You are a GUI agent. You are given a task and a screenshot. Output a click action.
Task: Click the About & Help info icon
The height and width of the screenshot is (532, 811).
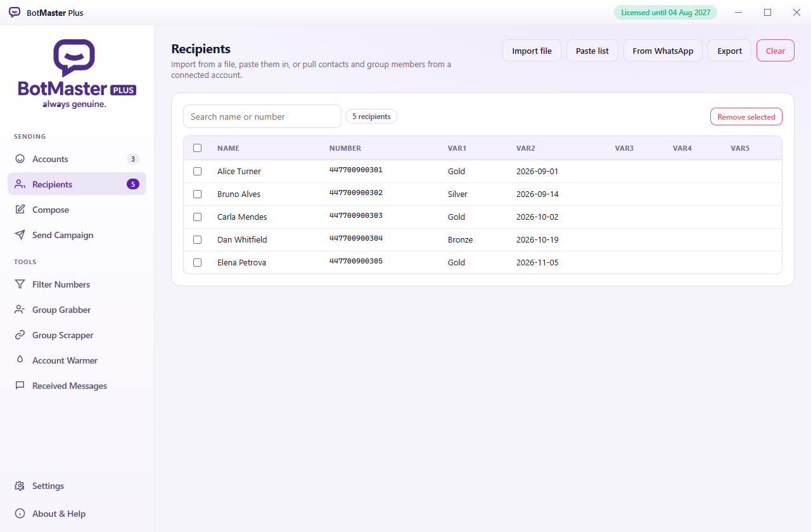20,514
